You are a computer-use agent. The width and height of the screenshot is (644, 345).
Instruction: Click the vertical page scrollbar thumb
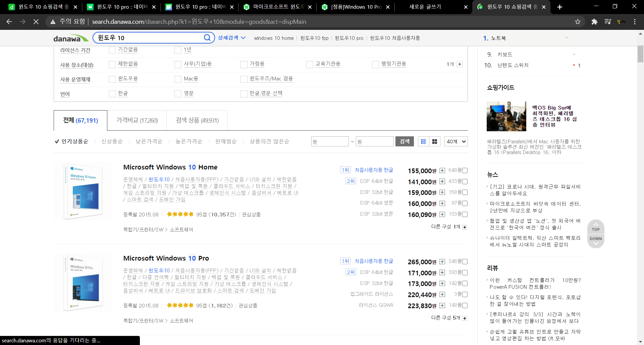[640, 54]
